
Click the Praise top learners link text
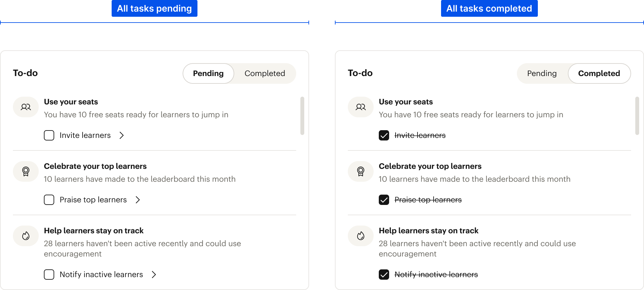pyautogui.click(x=93, y=200)
